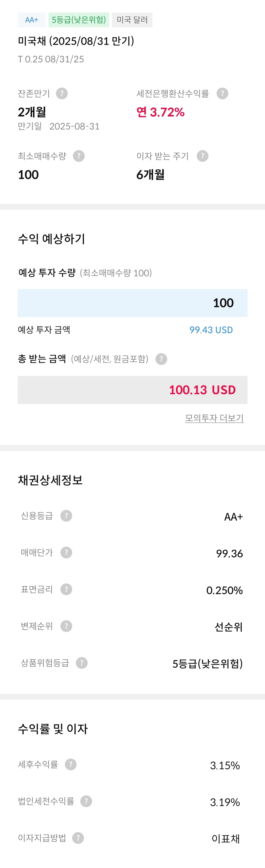Open the 모의투자 더보기 link
Viewport: 265px width, 868px height.
click(x=214, y=418)
